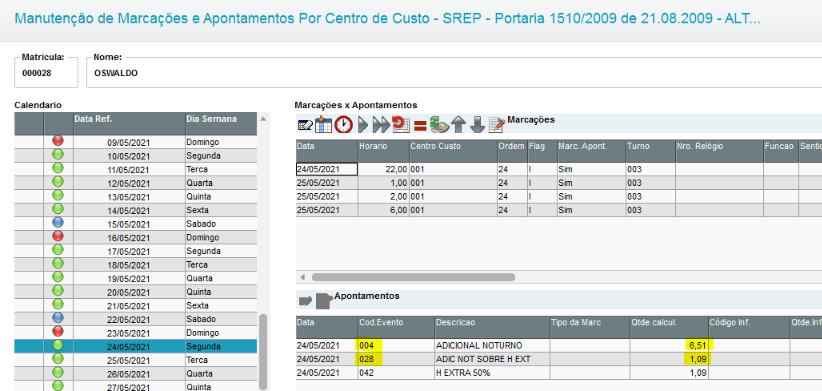822x391 pixels.
Task: Select calendar row 26/05/2021 Quarta
Action: (136, 374)
